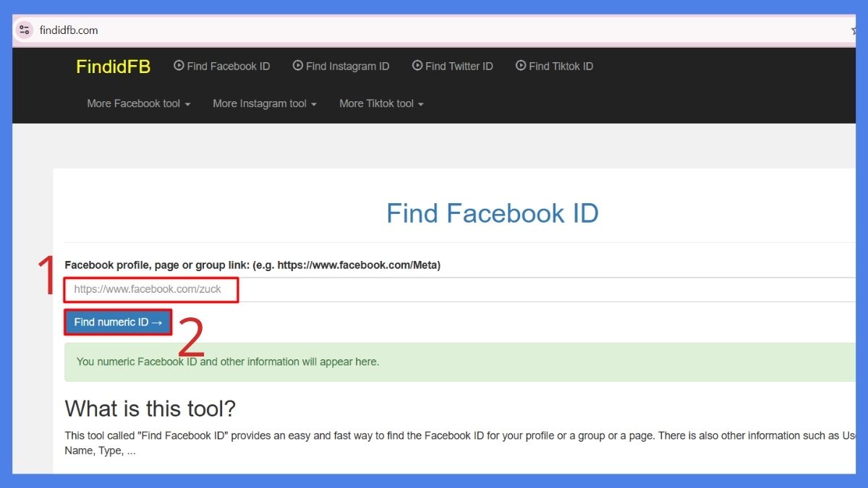
Task: Click the icon beside Find Tiktok ID
Action: coord(520,66)
